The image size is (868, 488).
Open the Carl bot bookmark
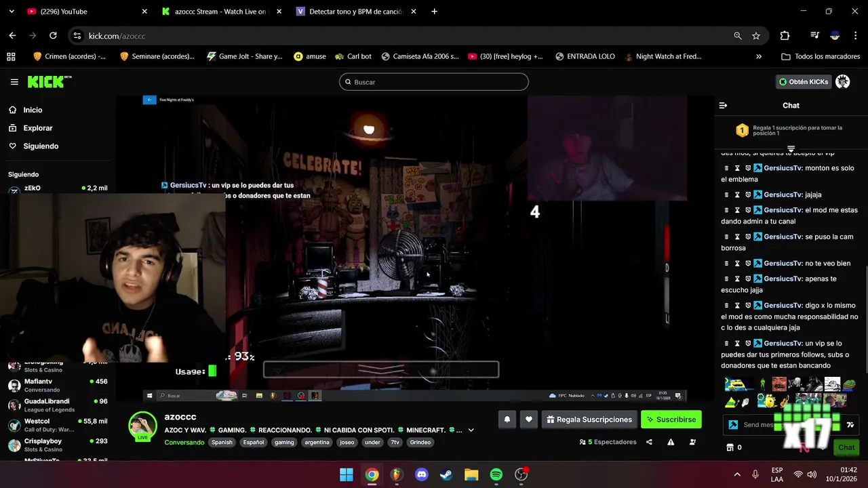pos(353,57)
